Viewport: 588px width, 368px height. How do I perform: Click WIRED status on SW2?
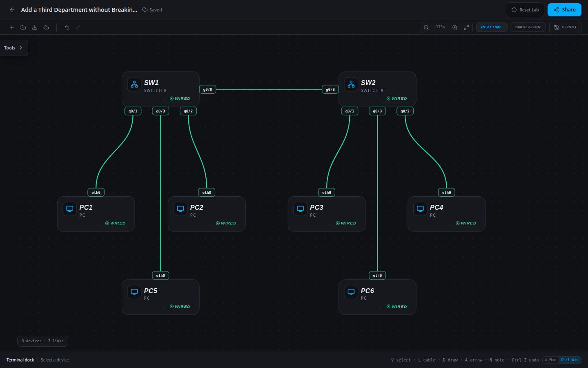click(x=397, y=99)
